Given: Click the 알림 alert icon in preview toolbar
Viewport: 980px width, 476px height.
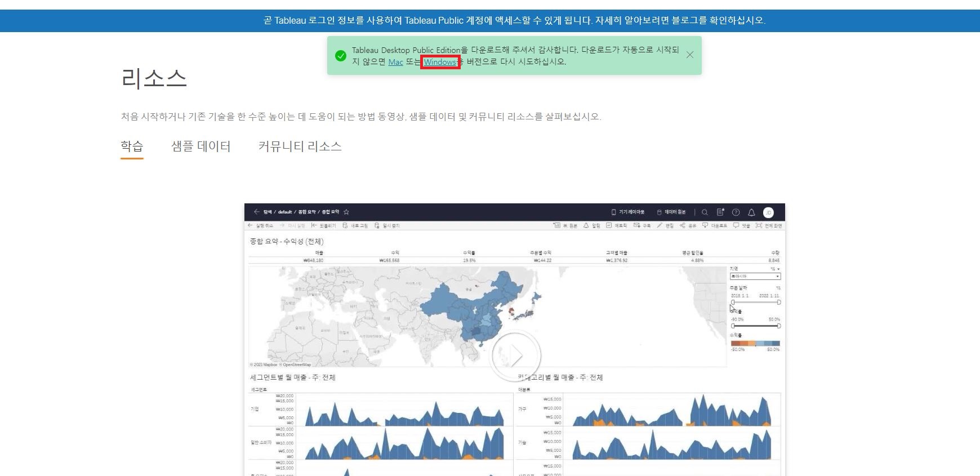Looking at the screenshot, I should [x=586, y=225].
